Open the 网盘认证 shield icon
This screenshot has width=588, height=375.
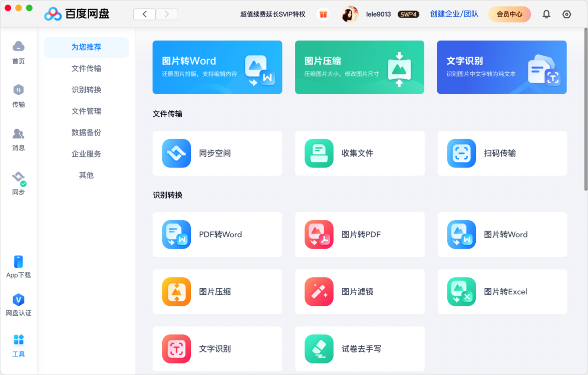pyautogui.click(x=19, y=300)
